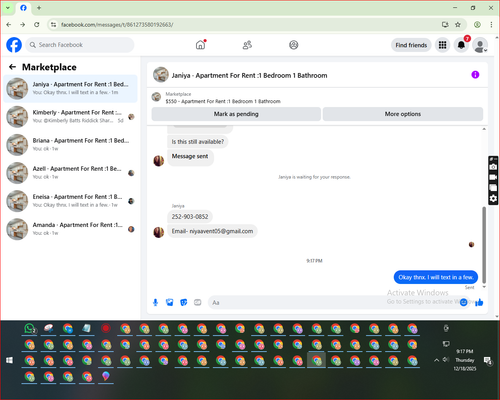Click the GIF picker icon
Screen dimensions: 500x400
tap(198, 302)
